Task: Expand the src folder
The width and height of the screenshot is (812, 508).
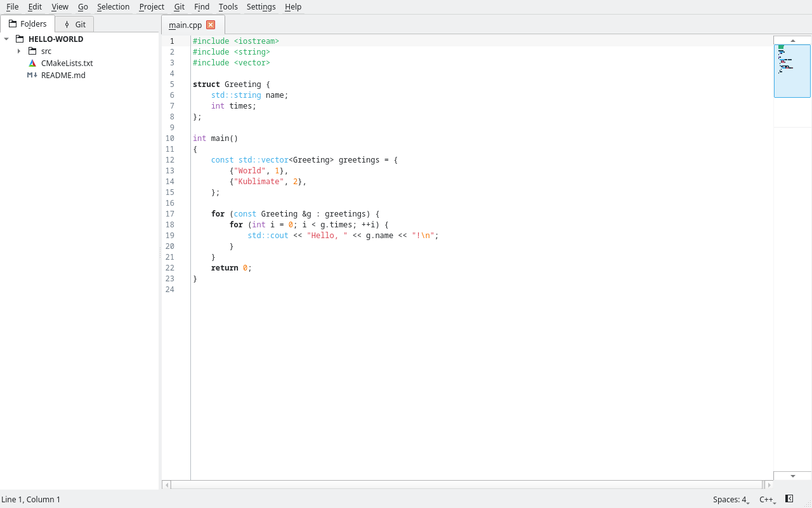Action: click(x=19, y=51)
